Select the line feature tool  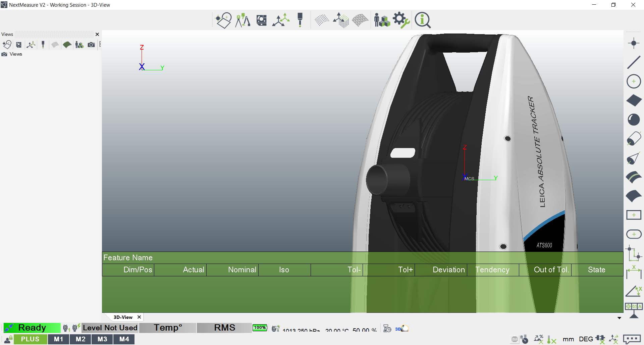pyautogui.click(x=634, y=62)
